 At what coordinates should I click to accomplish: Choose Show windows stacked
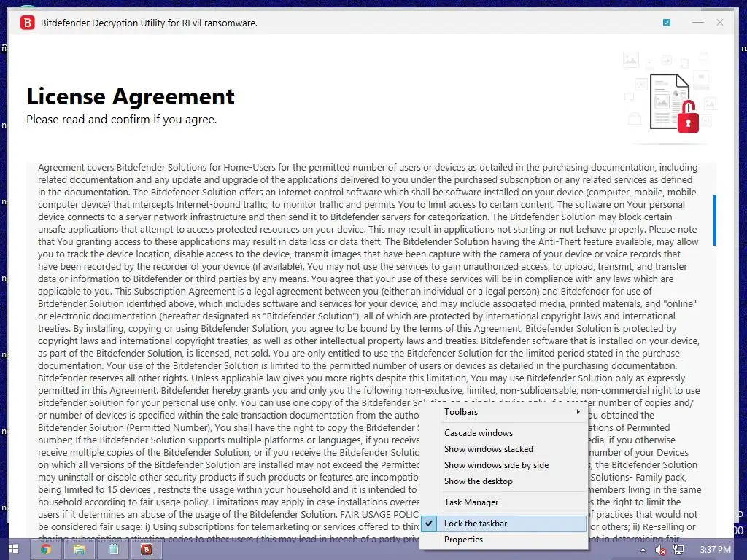tap(504, 449)
